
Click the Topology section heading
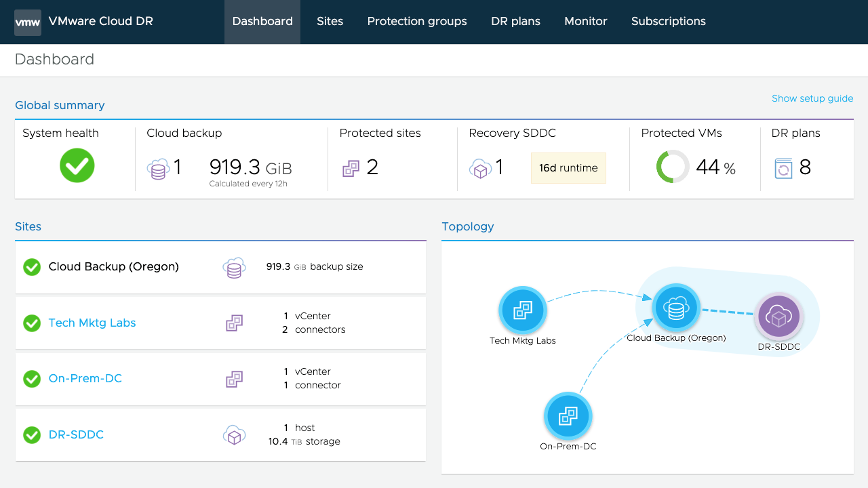coord(468,226)
